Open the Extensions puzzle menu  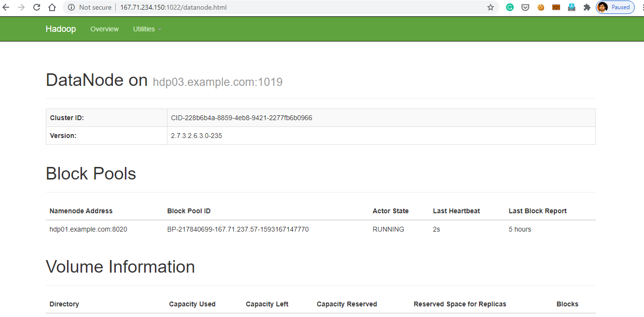(x=587, y=7)
